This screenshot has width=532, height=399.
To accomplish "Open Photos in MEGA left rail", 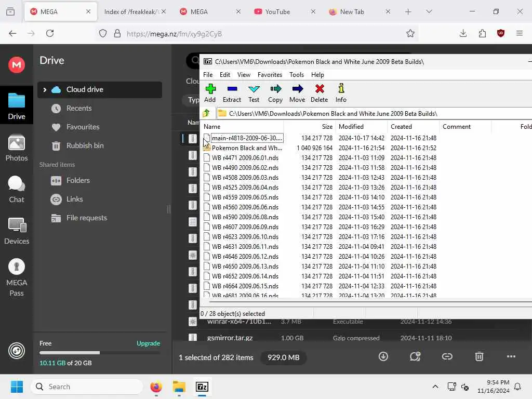I will click(x=17, y=148).
